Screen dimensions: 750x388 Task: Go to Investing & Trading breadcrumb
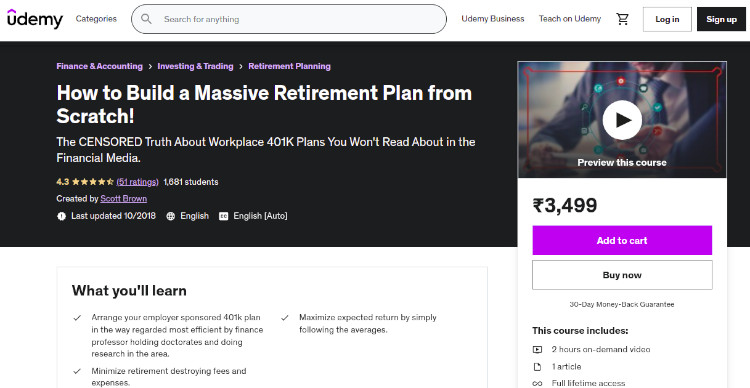pos(195,67)
